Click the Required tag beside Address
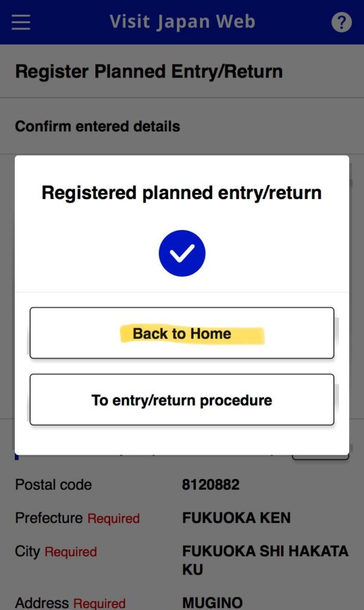 (99, 603)
